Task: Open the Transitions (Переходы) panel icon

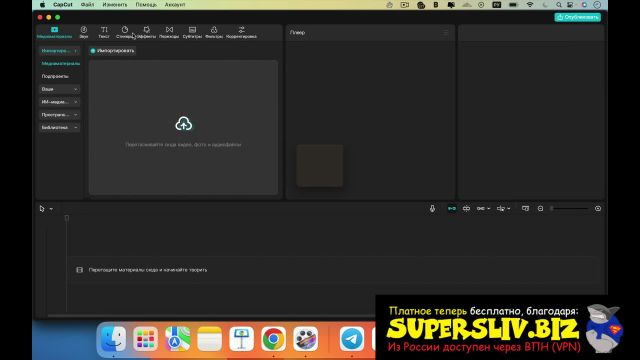Action: coord(169,32)
